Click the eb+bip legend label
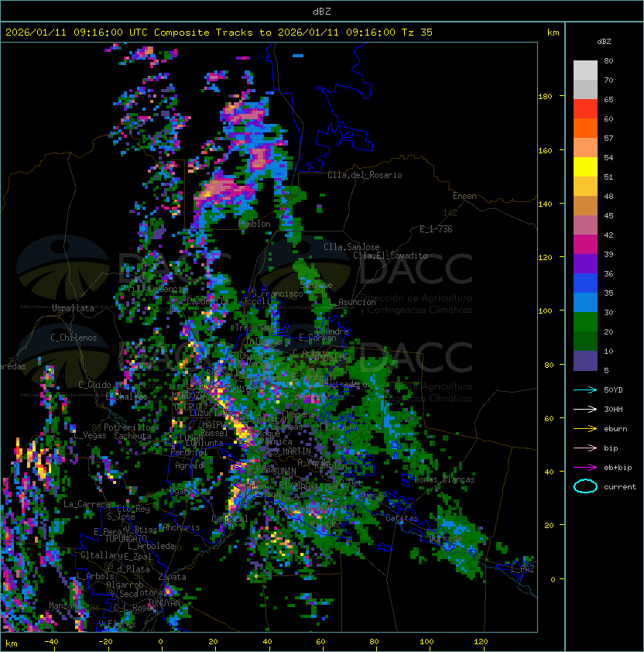 pos(618,468)
